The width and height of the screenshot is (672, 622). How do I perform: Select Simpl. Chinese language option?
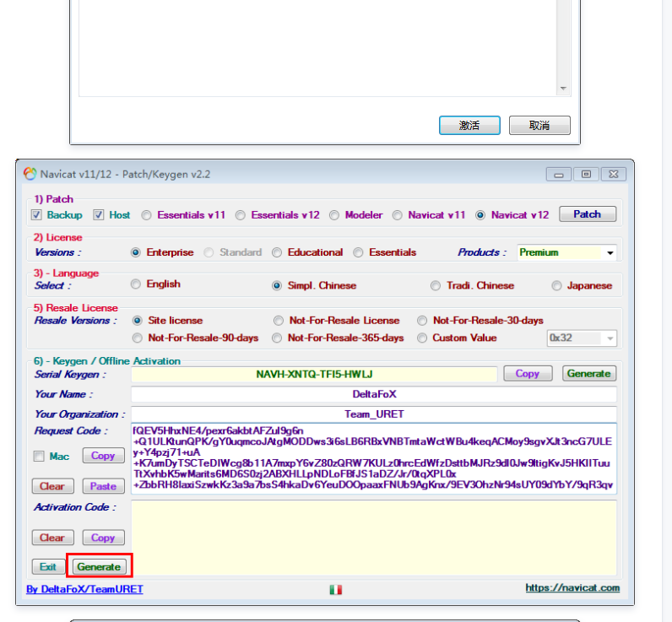pyautogui.click(x=277, y=286)
